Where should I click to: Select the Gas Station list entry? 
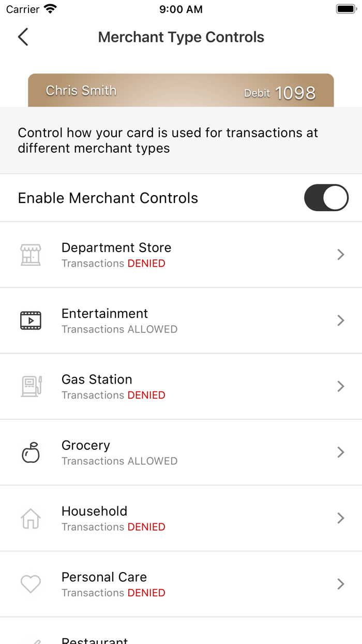click(181, 386)
